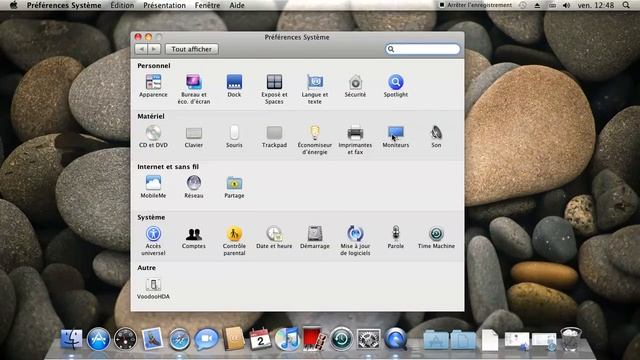
Task: Open Langue et texte preferences
Action: (315, 89)
